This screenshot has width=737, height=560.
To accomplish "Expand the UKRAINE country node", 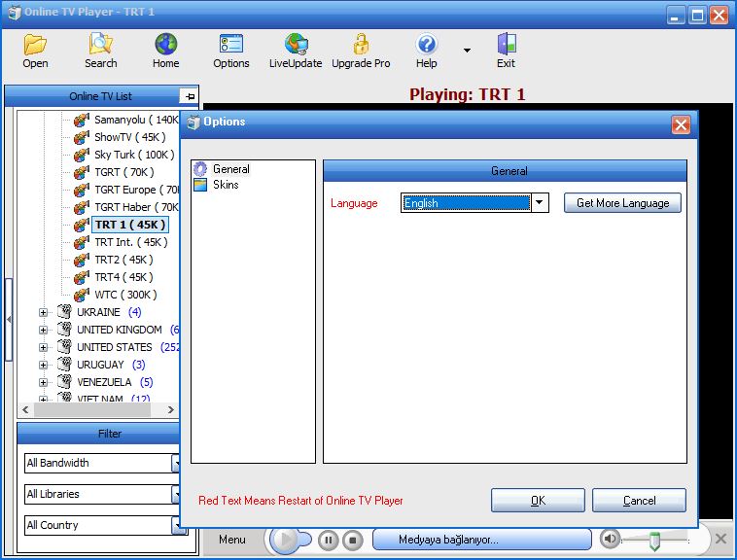I will [43, 312].
